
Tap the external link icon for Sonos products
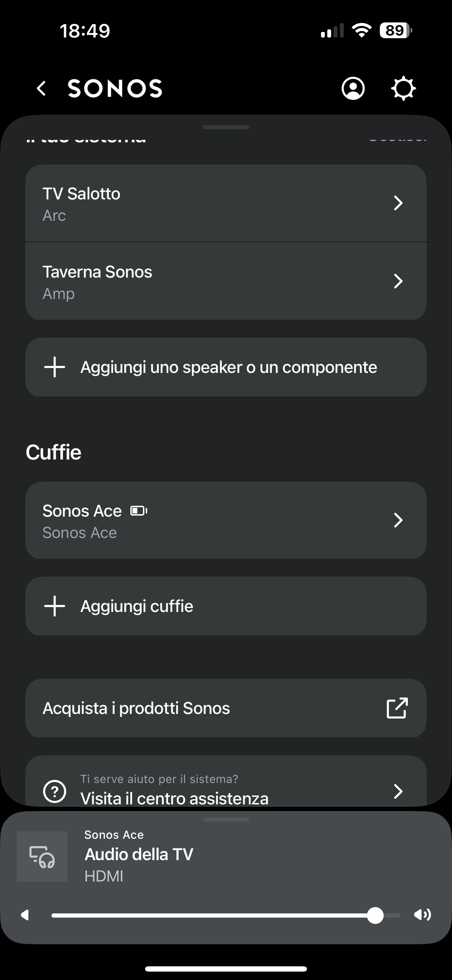397,708
